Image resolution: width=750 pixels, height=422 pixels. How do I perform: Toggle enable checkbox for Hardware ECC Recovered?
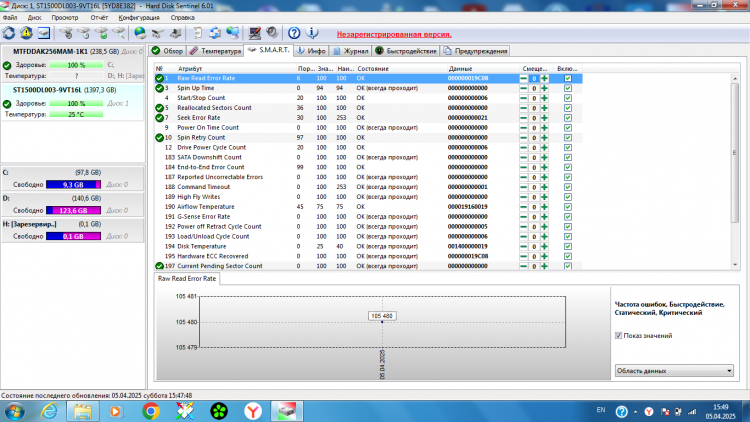coord(568,256)
